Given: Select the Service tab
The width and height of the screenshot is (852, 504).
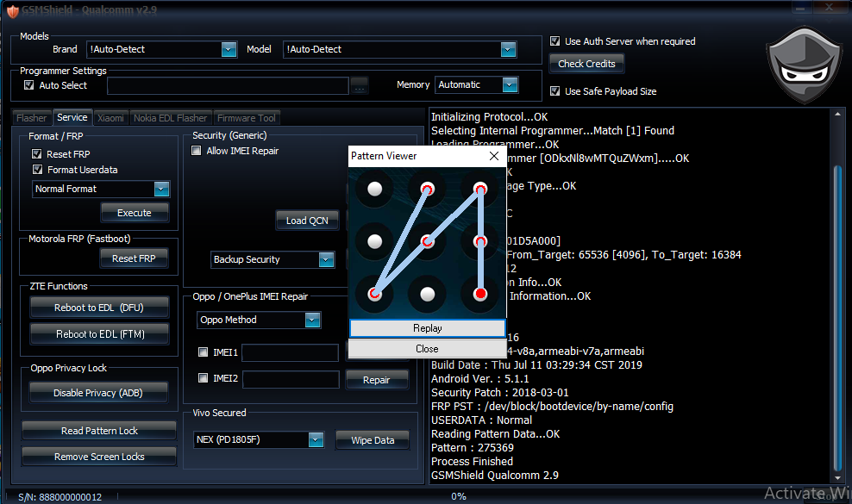Looking at the screenshot, I should pos(72,117).
